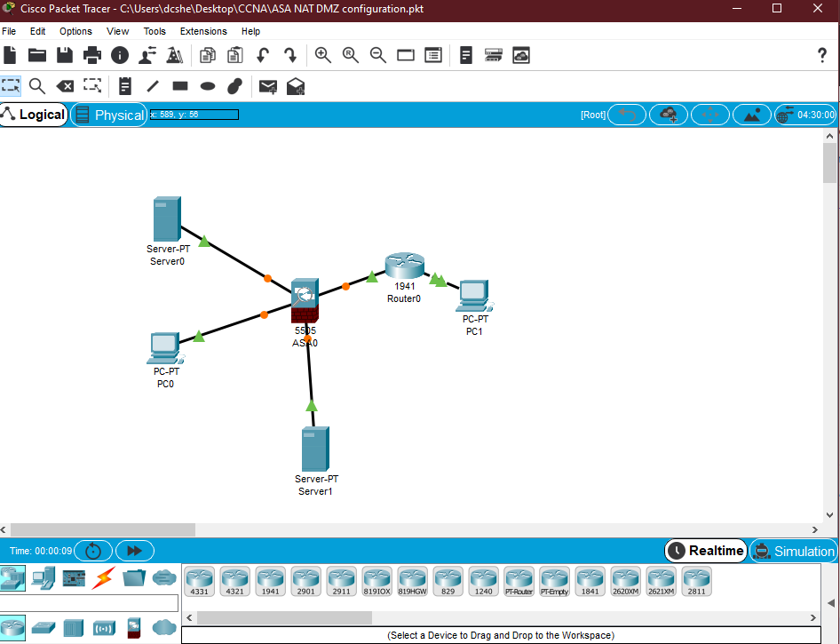840x644 pixels.
Task: Activate the Place Note tool
Action: coord(125,86)
